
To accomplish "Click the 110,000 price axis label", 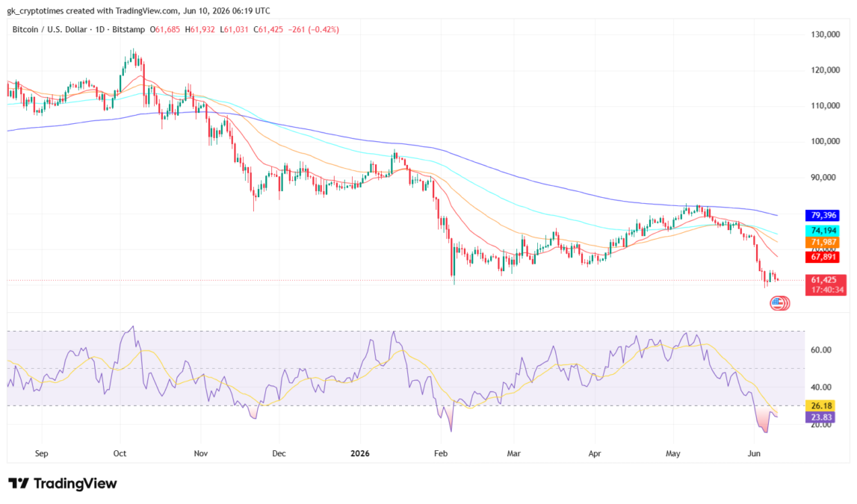I will [x=826, y=105].
